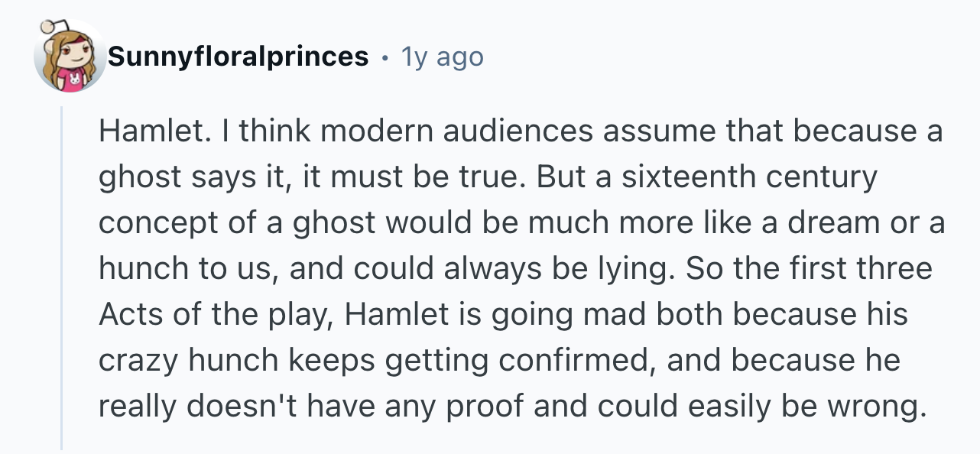Click the pink bunny shirt on the avatar

(75, 79)
